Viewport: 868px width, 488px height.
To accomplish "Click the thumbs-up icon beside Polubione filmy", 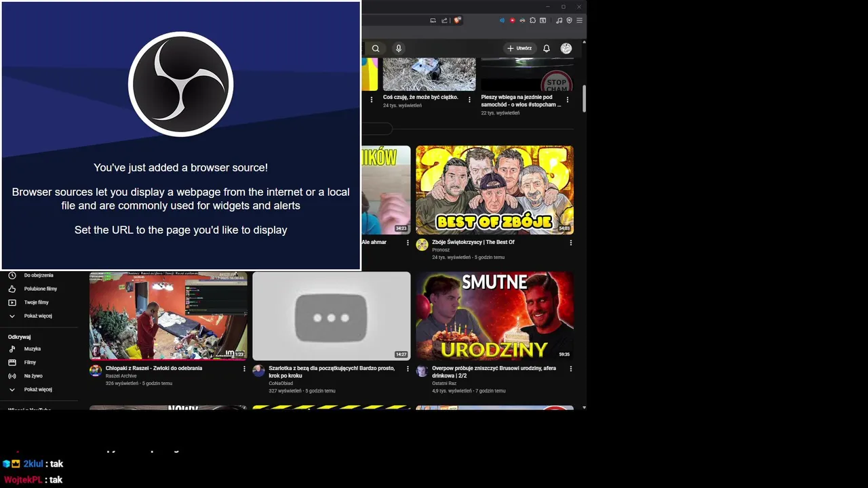I will tap(12, 289).
